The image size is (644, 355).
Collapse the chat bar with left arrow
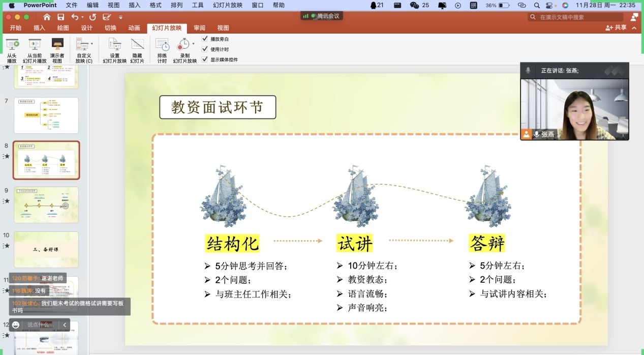(65, 324)
